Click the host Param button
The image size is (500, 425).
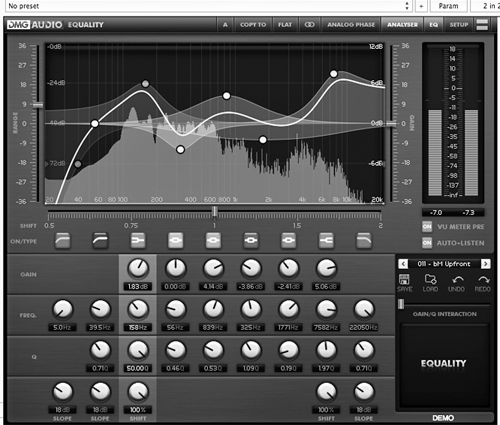point(448,6)
